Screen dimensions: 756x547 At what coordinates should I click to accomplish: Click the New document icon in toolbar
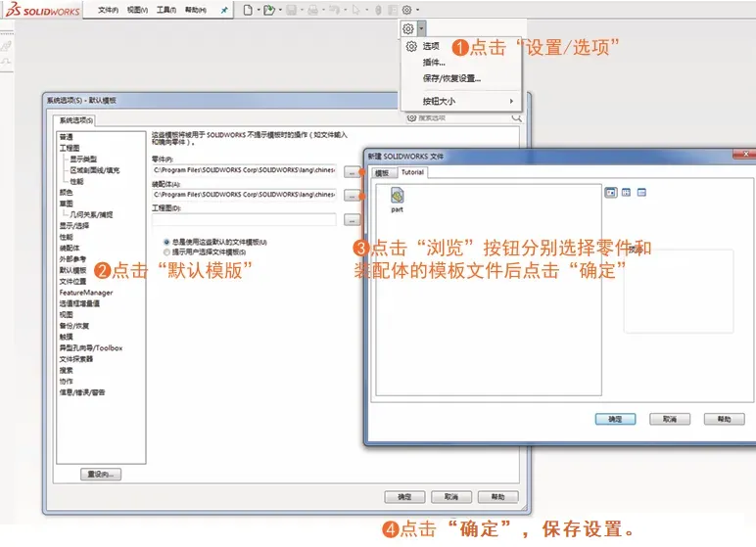[x=248, y=10]
